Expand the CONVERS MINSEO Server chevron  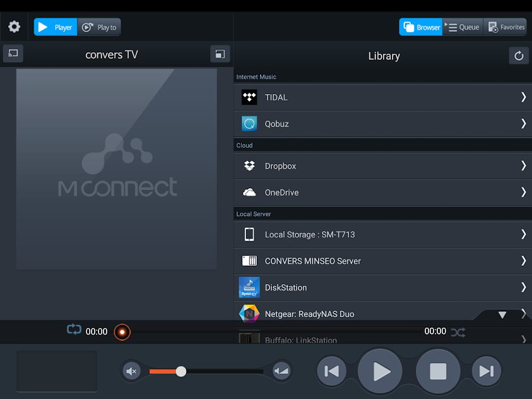click(x=524, y=261)
